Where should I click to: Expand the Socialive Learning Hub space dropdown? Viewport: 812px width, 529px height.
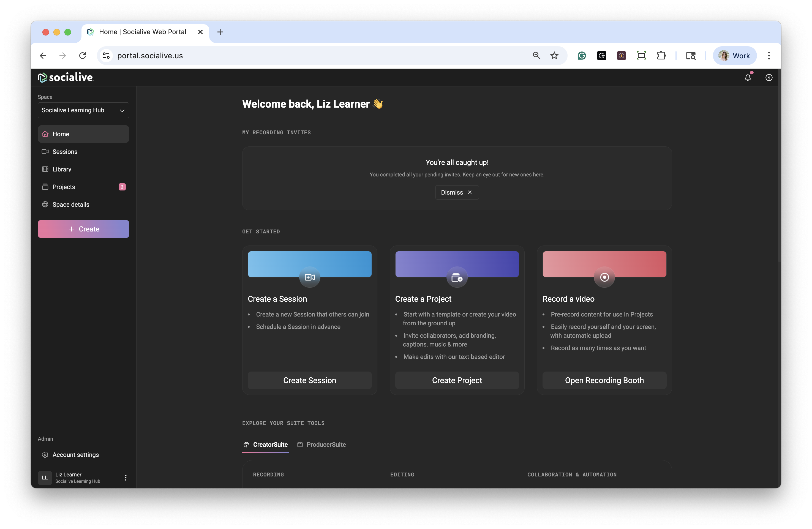pos(83,110)
